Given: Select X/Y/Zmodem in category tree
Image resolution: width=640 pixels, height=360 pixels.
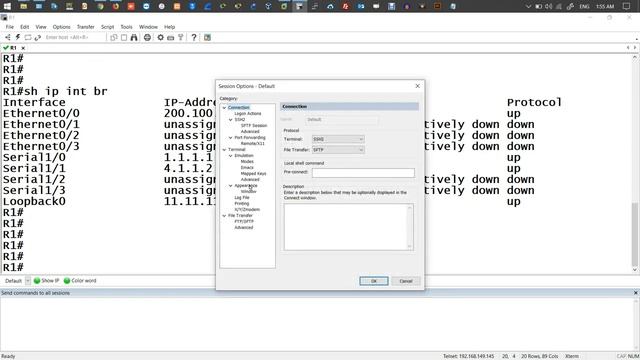Looking at the screenshot, I should [x=247, y=209].
